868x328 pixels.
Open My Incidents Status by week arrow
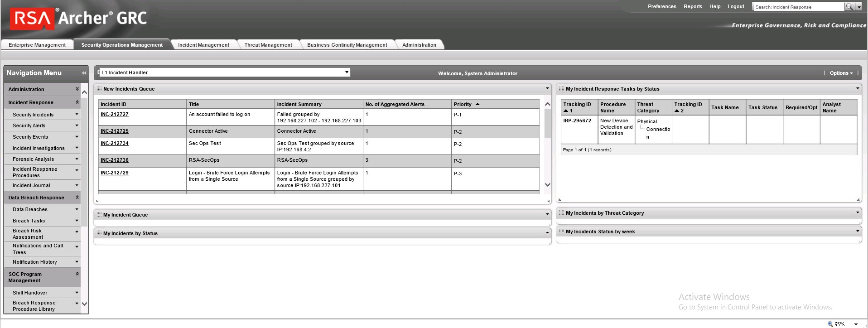click(x=858, y=231)
